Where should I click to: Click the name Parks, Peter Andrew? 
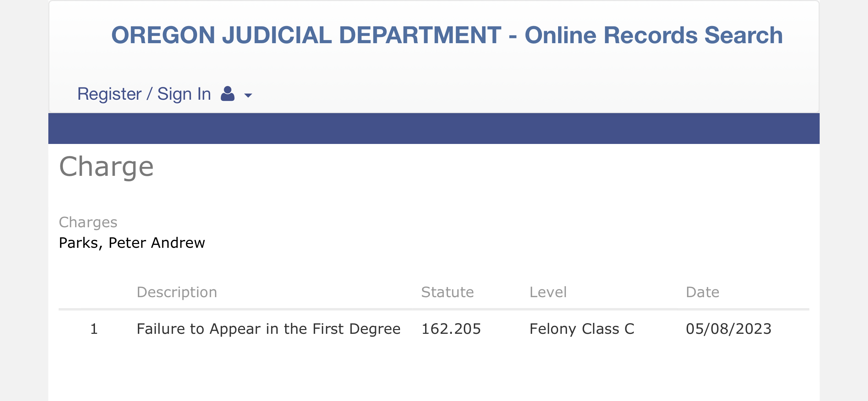coord(132,243)
